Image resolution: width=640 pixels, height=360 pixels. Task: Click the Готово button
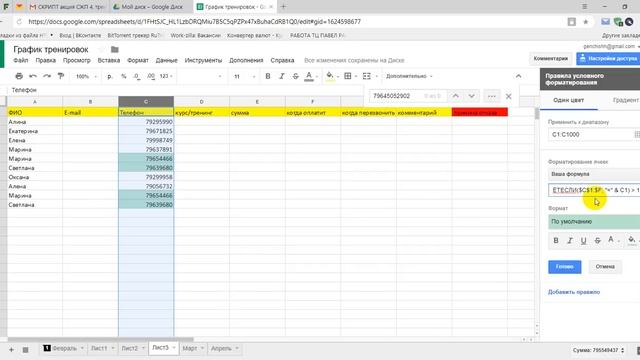[564, 267]
